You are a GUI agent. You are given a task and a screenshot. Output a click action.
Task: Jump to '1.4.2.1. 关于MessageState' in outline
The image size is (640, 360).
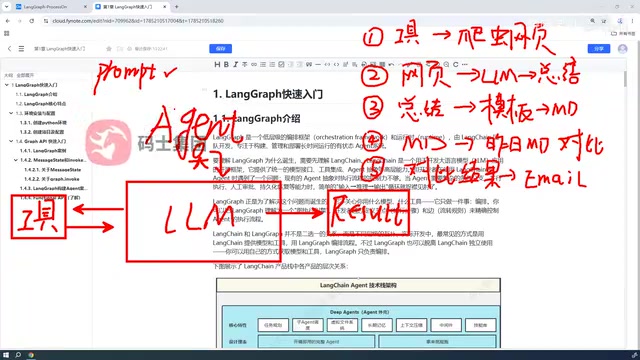(53, 169)
